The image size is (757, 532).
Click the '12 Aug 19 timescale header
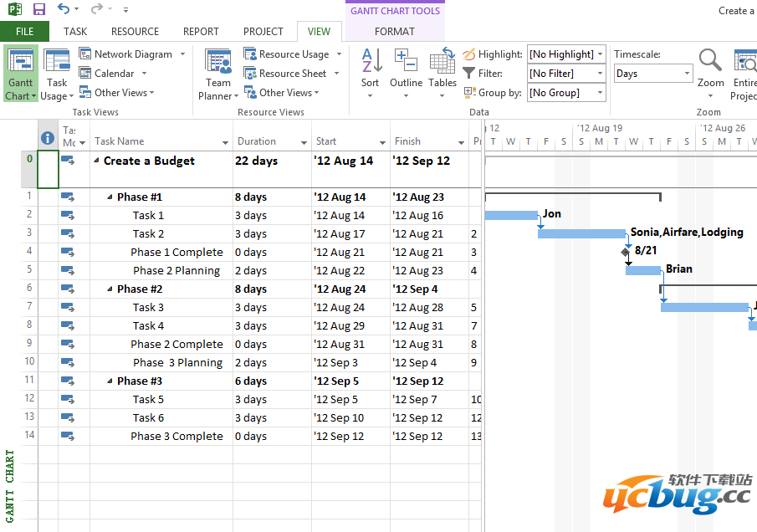600,128
